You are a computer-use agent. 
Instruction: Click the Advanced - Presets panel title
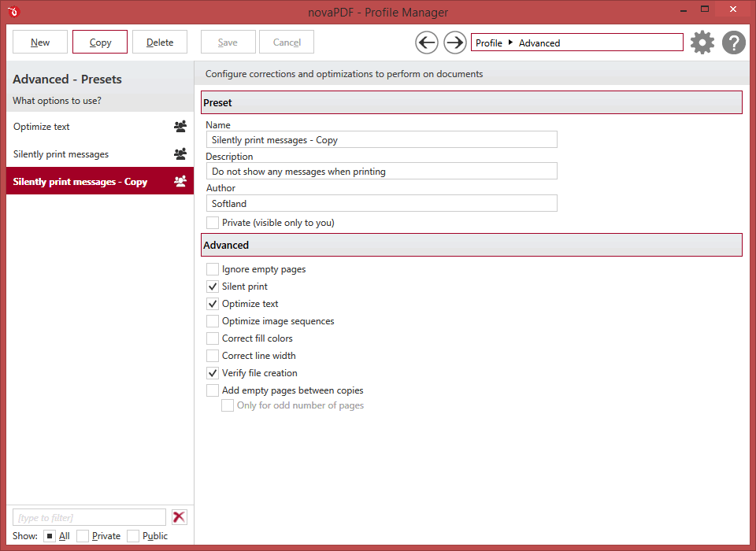67,79
